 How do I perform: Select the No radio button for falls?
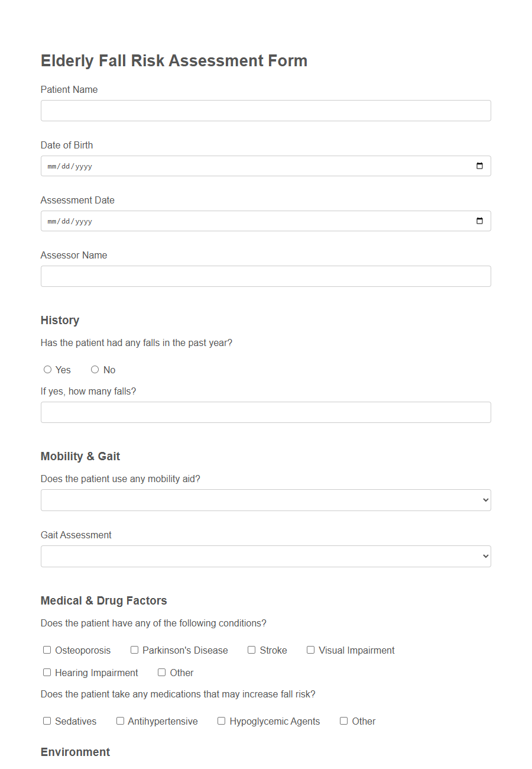coord(95,369)
